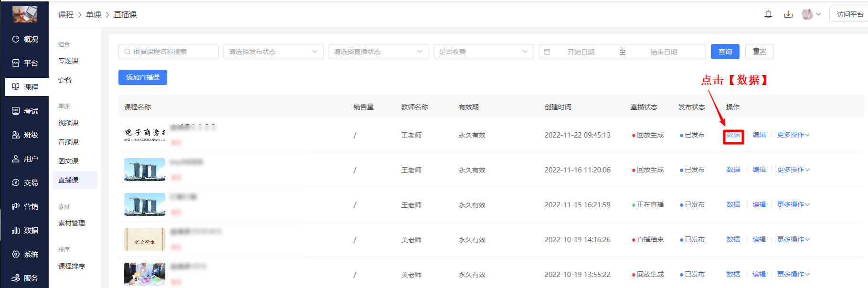The width and height of the screenshot is (868, 288).
Task: Open the user avatar menu
Action: [811, 14]
